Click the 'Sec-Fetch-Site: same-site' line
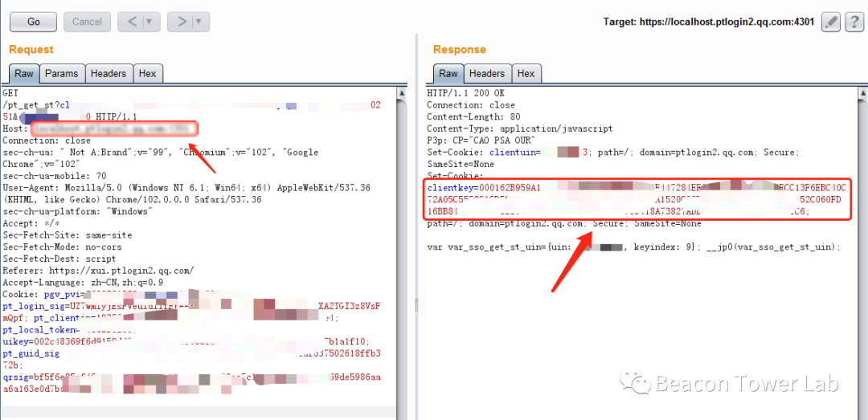 (x=67, y=235)
